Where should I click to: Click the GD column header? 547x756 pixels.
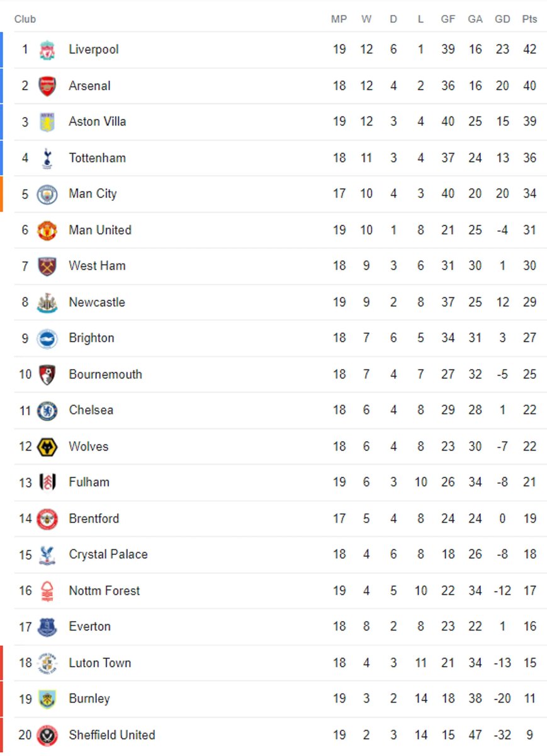(502, 20)
